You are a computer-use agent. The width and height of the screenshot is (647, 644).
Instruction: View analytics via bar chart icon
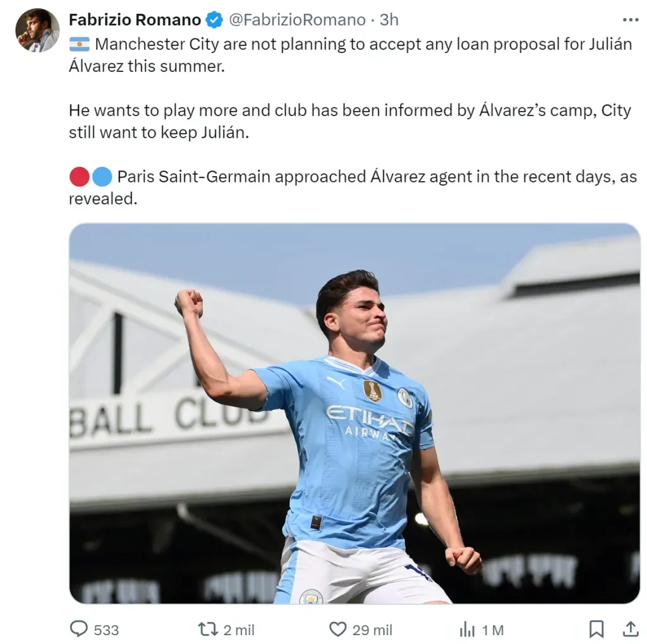tap(467, 629)
